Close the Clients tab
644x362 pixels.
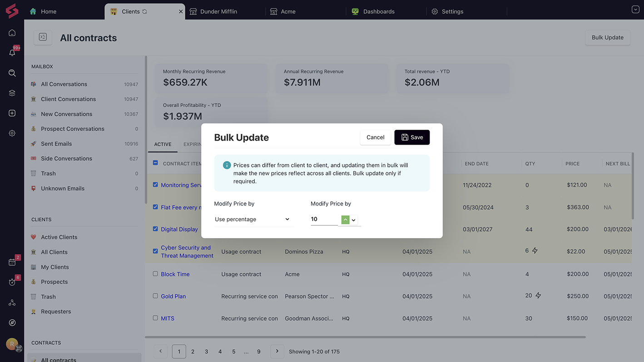(181, 12)
